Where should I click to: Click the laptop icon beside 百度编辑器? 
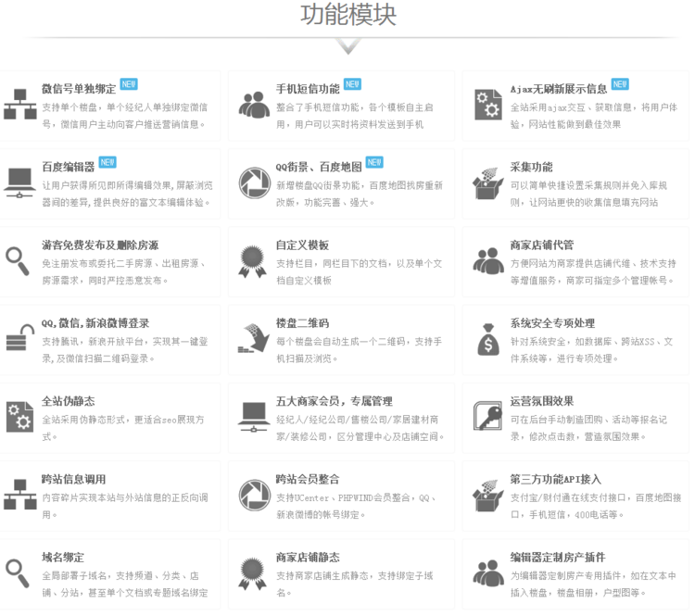tap(20, 183)
